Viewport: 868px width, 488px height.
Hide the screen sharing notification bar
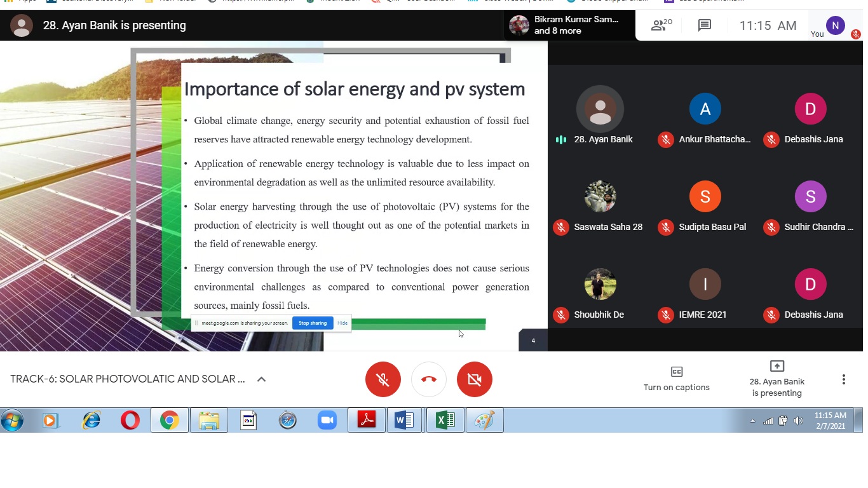(342, 323)
